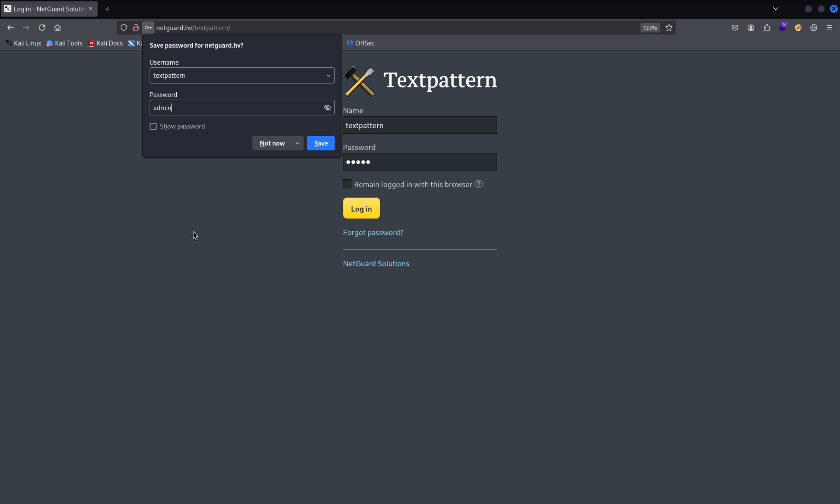The height and width of the screenshot is (504, 840).
Task: Click the yellow Log in button
Action: [361, 208]
